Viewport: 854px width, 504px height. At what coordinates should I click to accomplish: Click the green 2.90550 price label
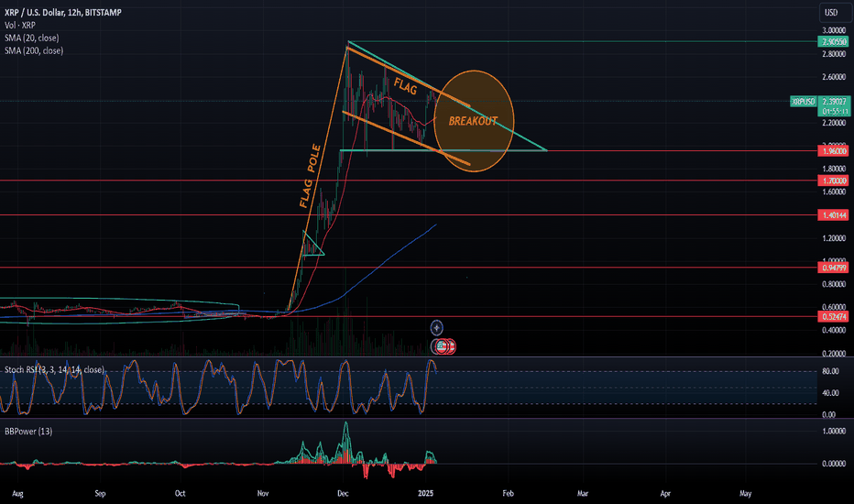pyautogui.click(x=833, y=42)
